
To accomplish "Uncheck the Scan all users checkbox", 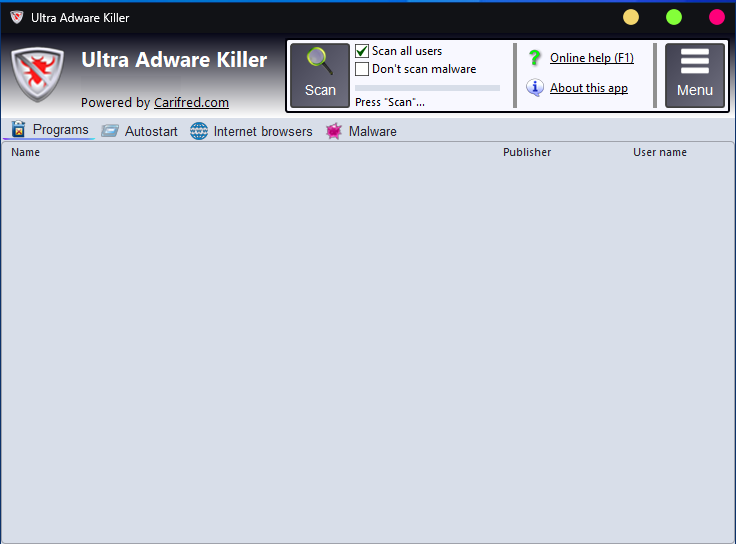I will tap(362, 51).
